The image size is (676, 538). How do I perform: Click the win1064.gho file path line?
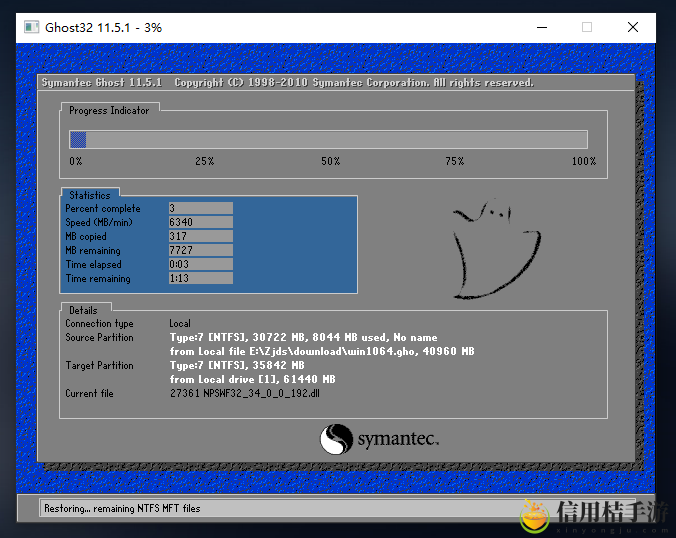pos(322,351)
